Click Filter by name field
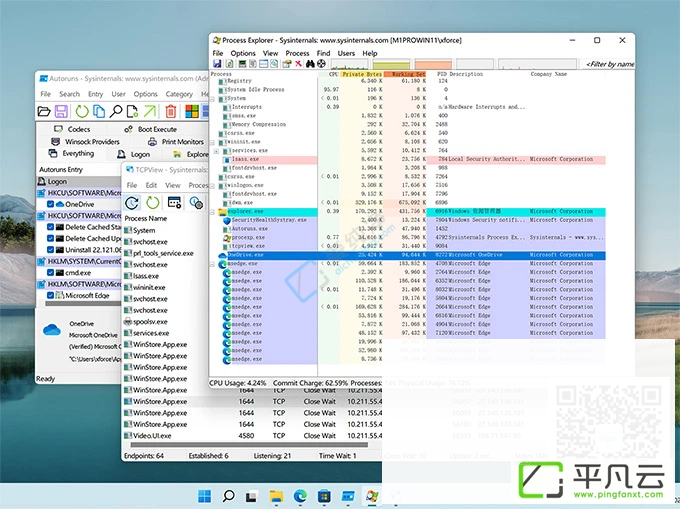680x509 pixels. point(609,64)
